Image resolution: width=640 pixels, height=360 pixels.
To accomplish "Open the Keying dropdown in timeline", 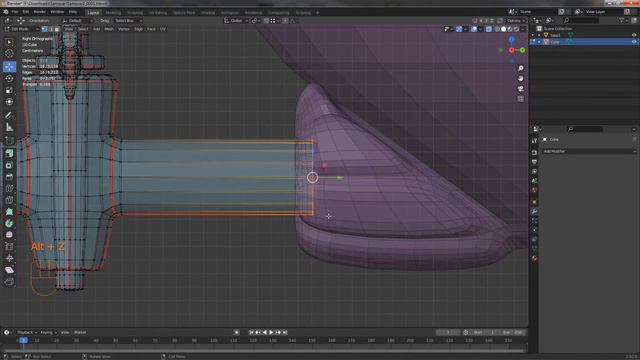I will click(49, 332).
